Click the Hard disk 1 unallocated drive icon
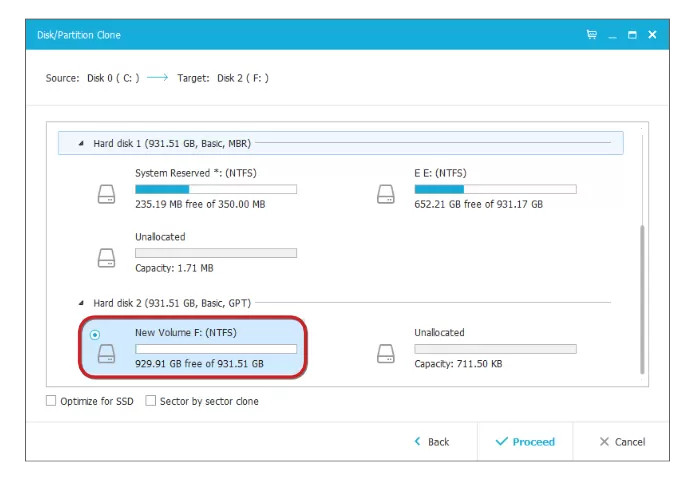 (106, 257)
